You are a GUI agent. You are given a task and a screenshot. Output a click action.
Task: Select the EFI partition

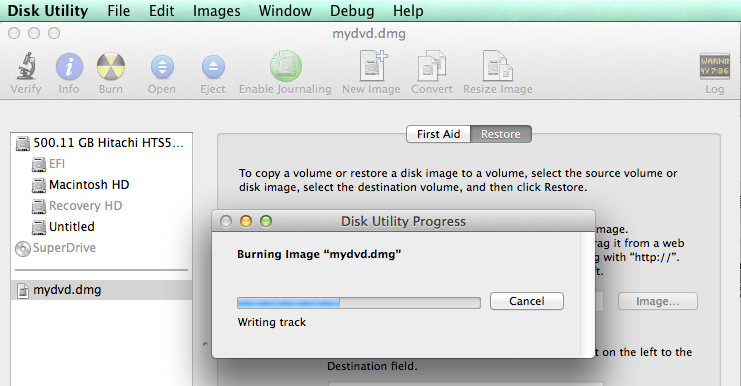click(101, 164)
